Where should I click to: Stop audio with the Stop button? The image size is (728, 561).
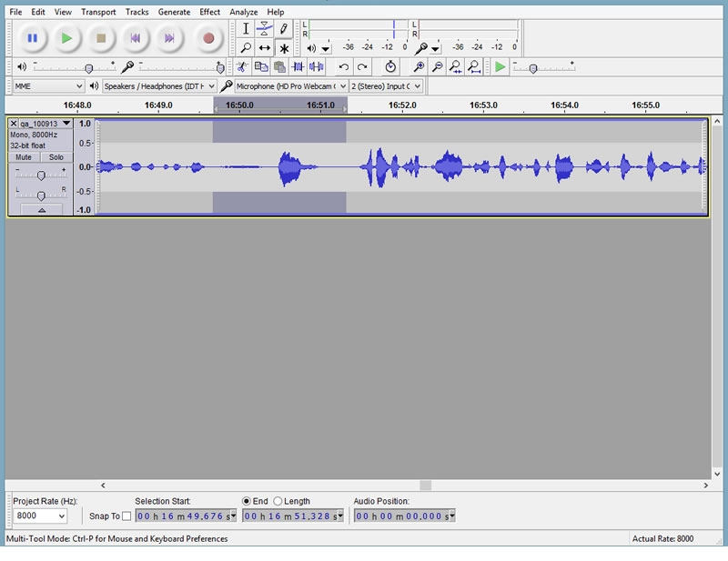pyautogui.click(x=101, y=38)
